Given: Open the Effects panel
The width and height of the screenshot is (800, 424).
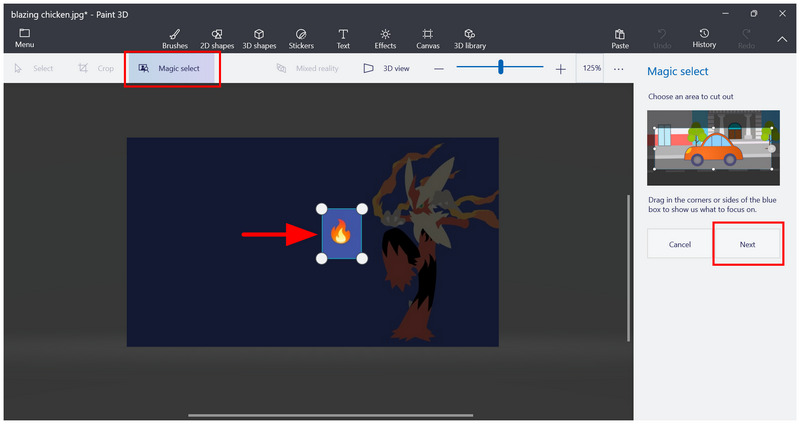Looking at the screenshot, I should pyautogui.click(x=385, y=39).
